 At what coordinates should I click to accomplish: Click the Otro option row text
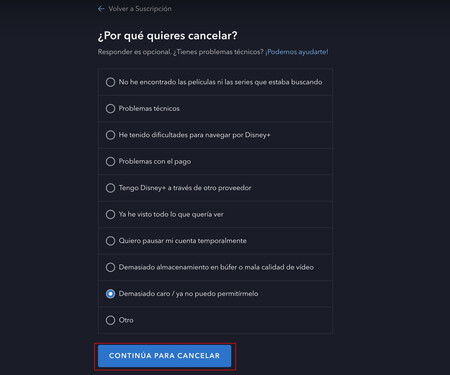126,320
